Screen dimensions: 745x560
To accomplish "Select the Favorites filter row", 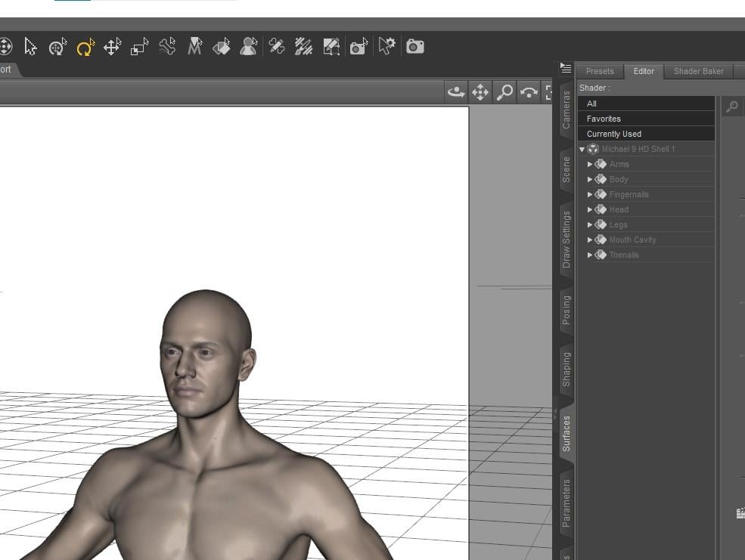I will (646, 119).
